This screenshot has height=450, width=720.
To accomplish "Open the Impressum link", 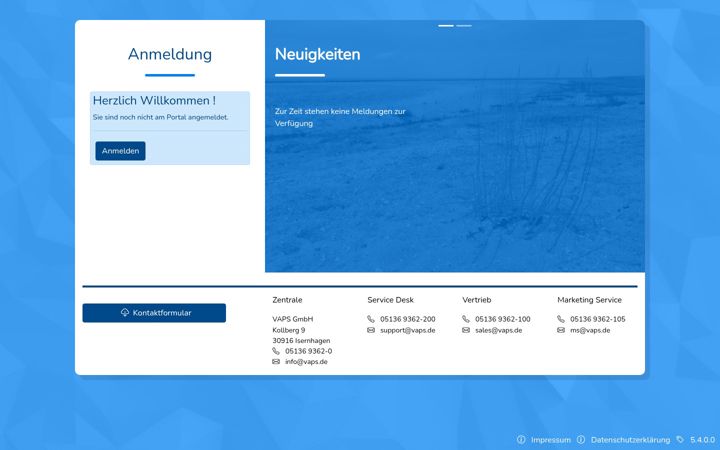I will click(551, 440).
